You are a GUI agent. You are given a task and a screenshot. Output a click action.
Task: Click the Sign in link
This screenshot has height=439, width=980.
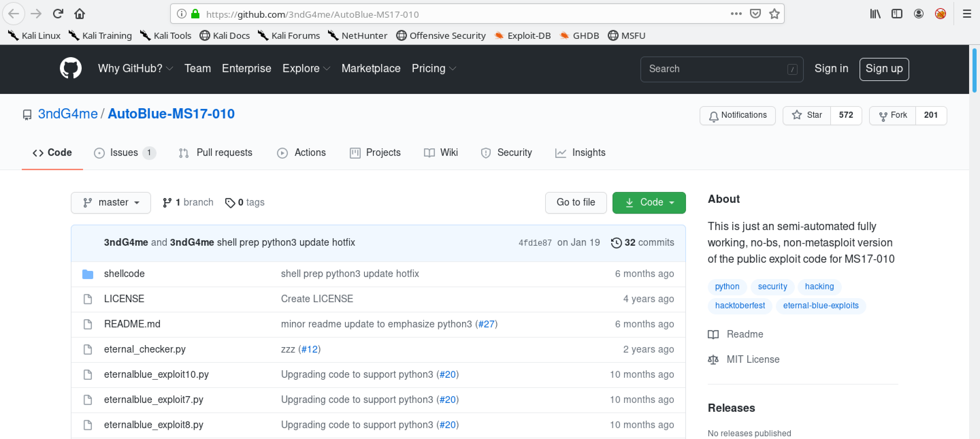(831, 68)
